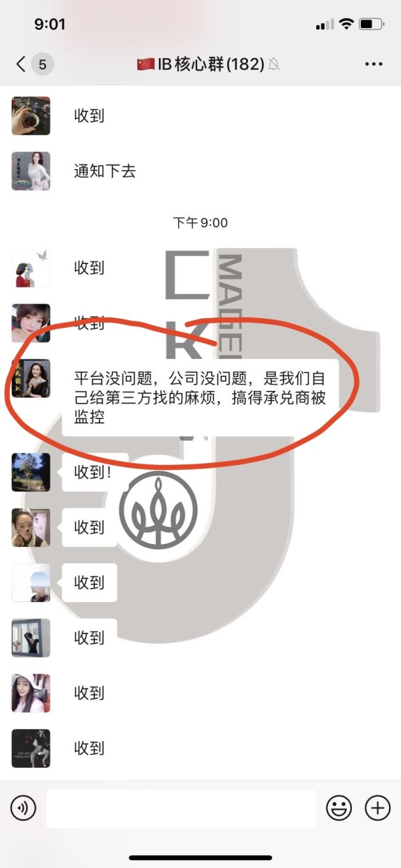The width and height of the screenshot is (401, 868).
Task: Tap the muted bell icon beside group name
Action: click(x=274, y=65)
